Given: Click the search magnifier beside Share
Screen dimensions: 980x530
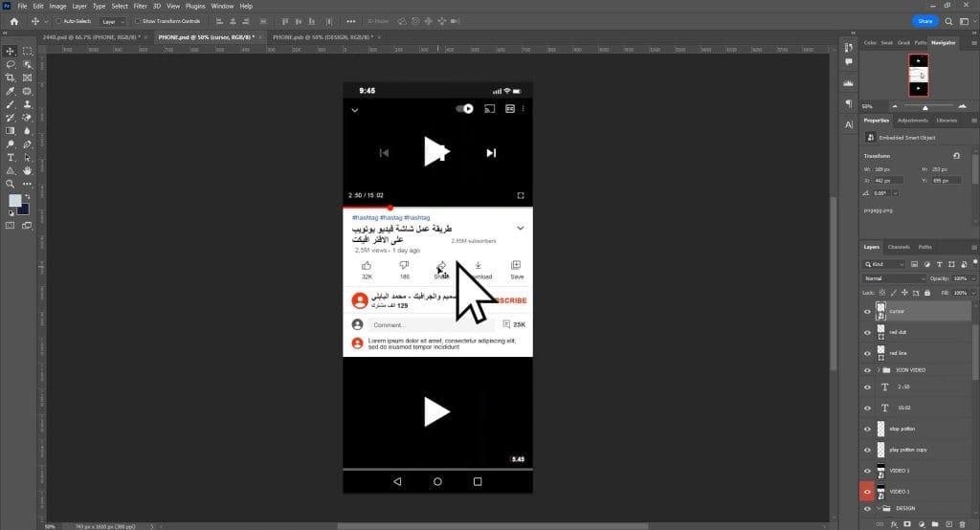Looking at the screenshot, I should [948, 21].
